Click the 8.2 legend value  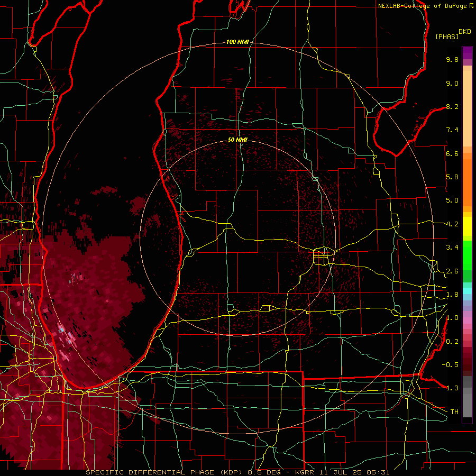[x=452, y=106]
